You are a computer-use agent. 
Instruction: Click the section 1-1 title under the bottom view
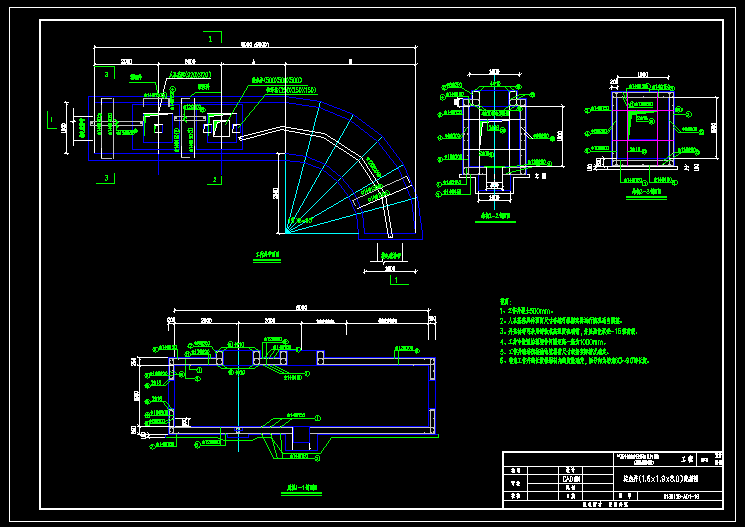tap(301, 488)
